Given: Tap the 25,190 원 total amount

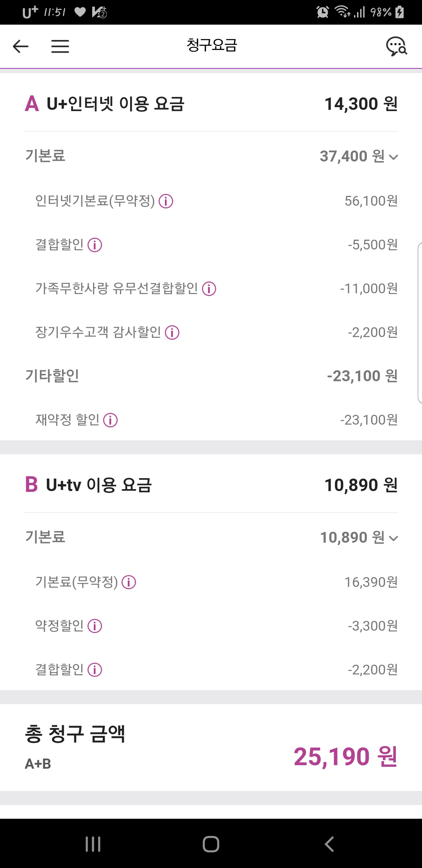Looking at the screenshot, I should [345, 757].
